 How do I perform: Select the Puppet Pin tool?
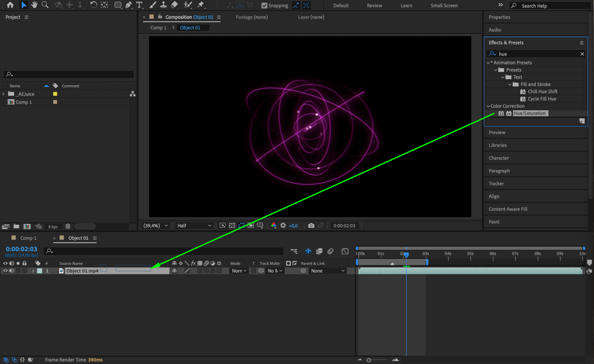[201, 5]
